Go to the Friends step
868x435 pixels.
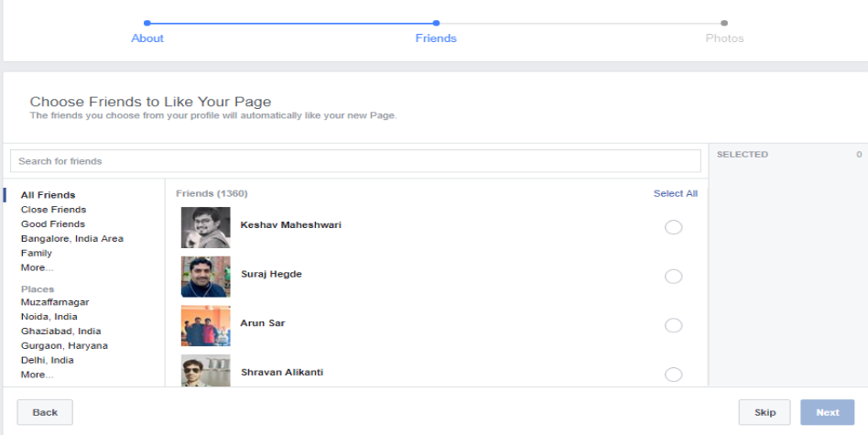tap(436, 38)
